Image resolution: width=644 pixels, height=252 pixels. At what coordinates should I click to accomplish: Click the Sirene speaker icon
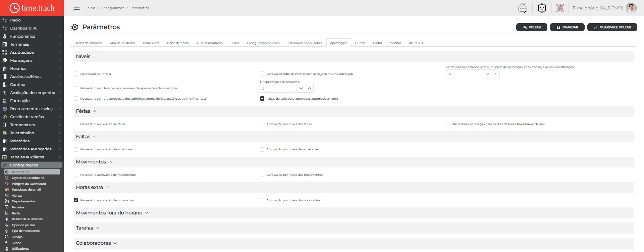coord(6,243)
